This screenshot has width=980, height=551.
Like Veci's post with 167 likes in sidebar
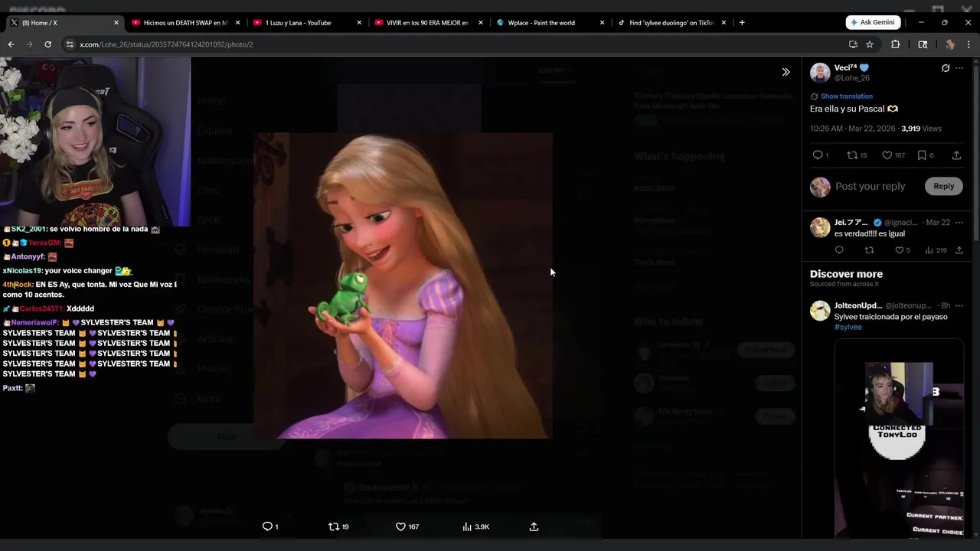(x=887, y=155)
